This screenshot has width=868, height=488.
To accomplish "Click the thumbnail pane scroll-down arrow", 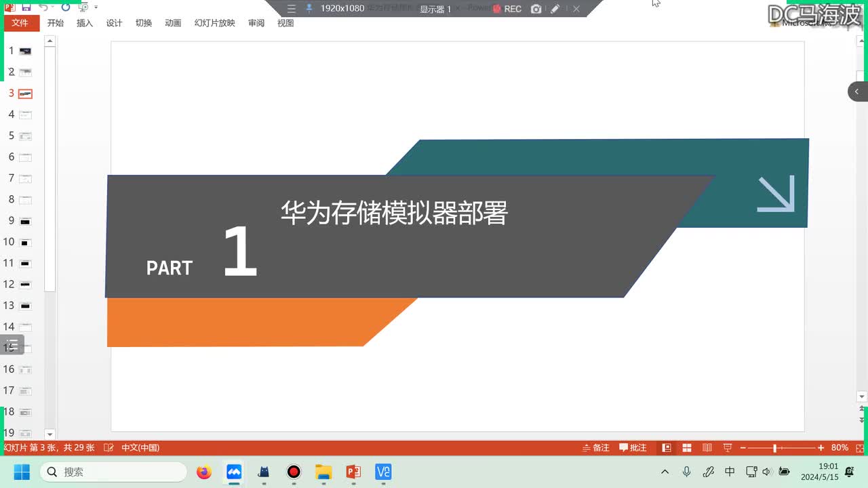I will point(50,434).
